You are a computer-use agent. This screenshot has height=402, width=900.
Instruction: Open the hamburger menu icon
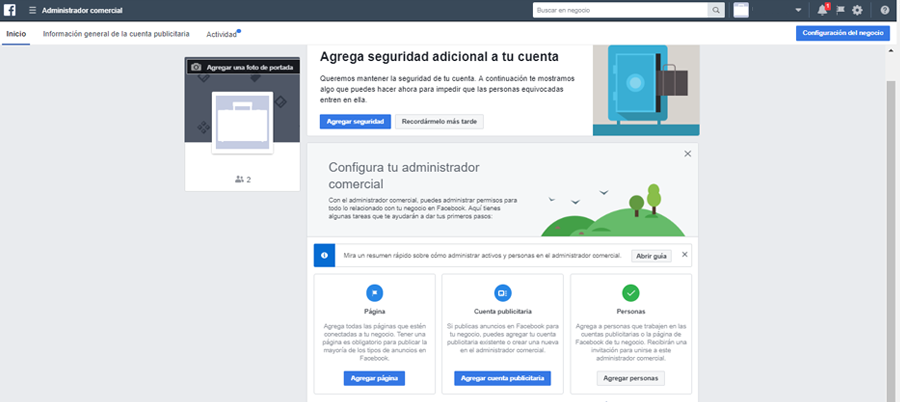(x=33, y=10)
